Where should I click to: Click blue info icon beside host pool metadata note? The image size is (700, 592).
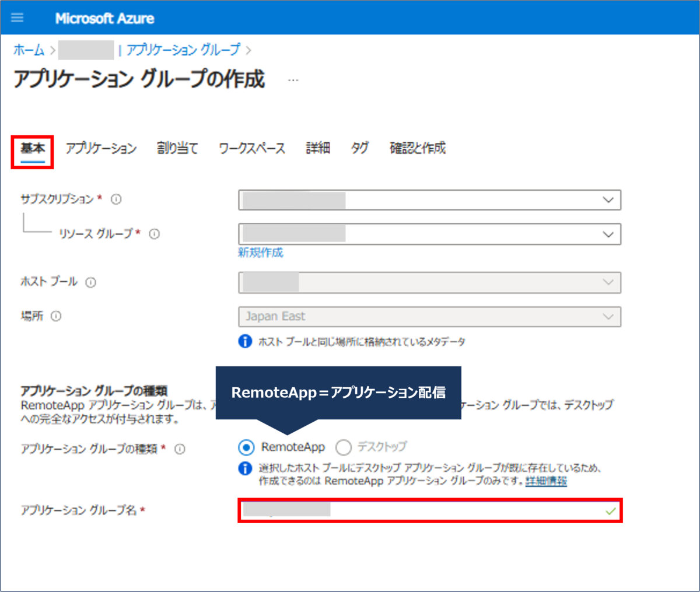246,341
